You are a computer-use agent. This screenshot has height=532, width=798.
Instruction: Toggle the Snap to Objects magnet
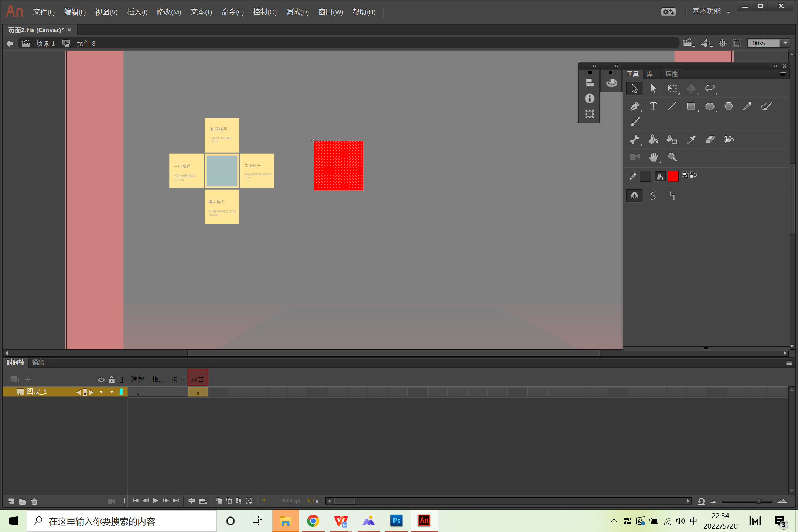634,196
